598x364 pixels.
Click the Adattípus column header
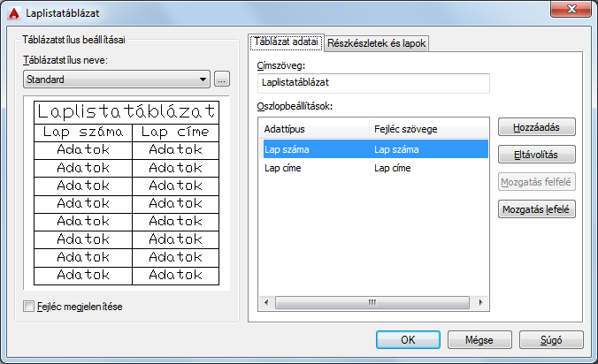314,129
